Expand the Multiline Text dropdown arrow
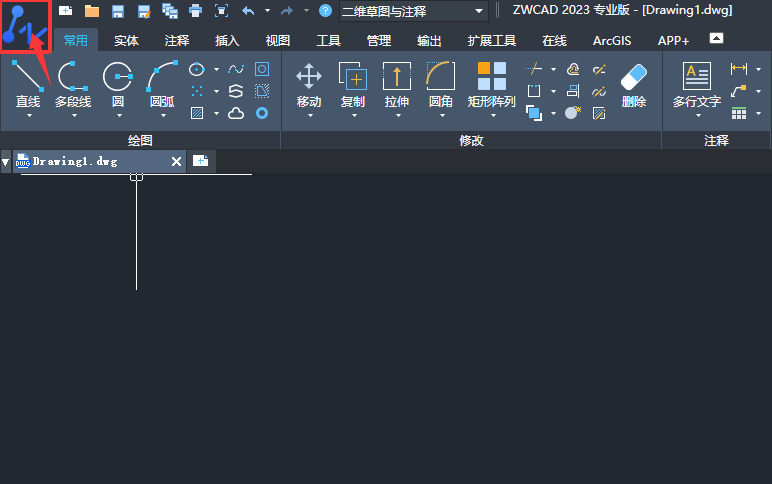This screenshot has height=484, width=772. coord(698,116)
